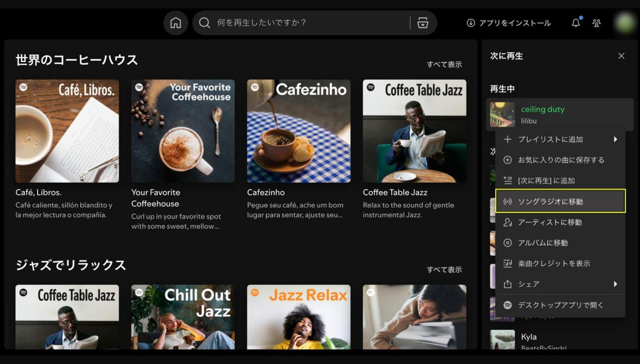Click the credits icon in context menu
Screen dimensions: 640x364
pos(508,263)
